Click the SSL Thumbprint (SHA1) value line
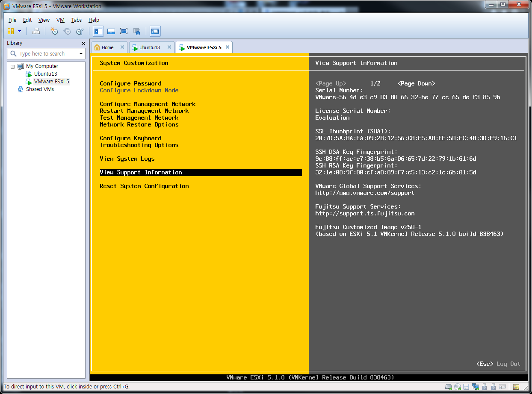 tap(416, 138)
